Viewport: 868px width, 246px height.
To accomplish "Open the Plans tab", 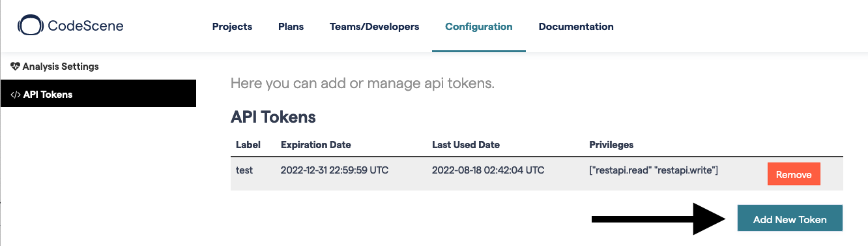I will point(291,27).
